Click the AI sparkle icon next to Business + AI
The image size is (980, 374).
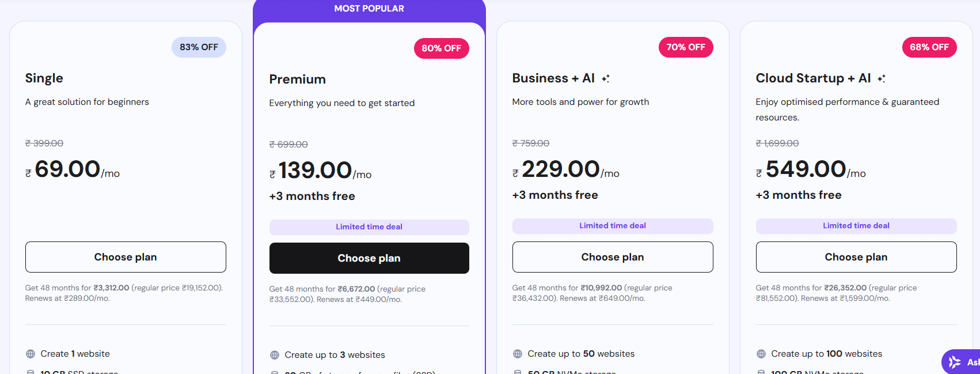click(x=605, y=77)
